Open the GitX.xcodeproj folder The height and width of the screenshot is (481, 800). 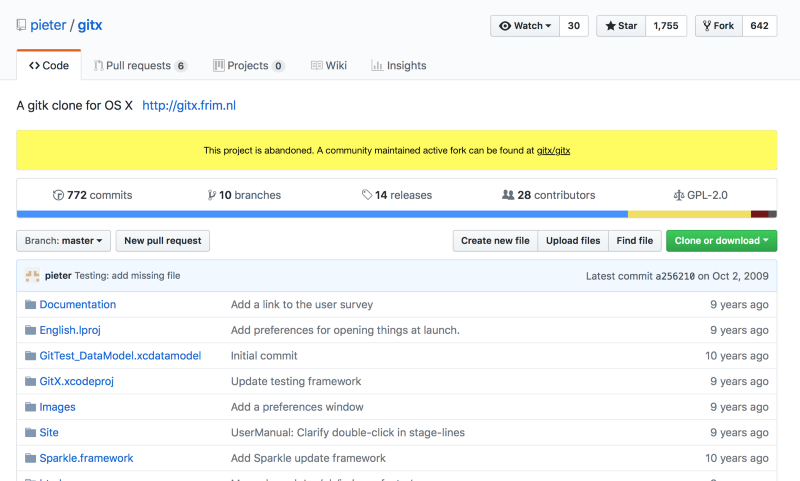pyautogui.click(x=77, y=381)
